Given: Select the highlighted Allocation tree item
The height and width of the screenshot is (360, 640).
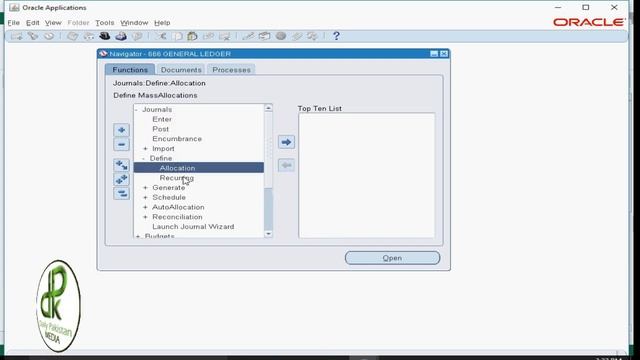Looking at the screenshot, I should coord(199,168).
